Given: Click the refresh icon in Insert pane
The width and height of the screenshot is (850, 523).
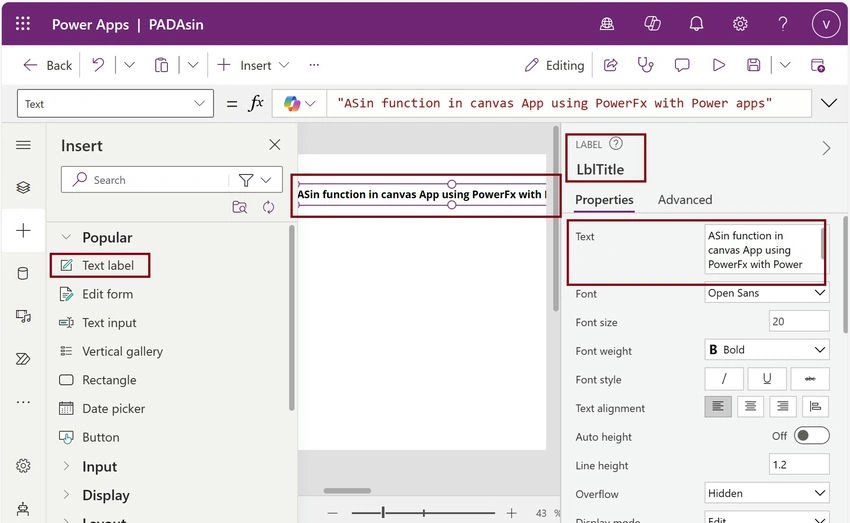Looking at the screenshot, I should pyautogui.click(x=268, y=207).
